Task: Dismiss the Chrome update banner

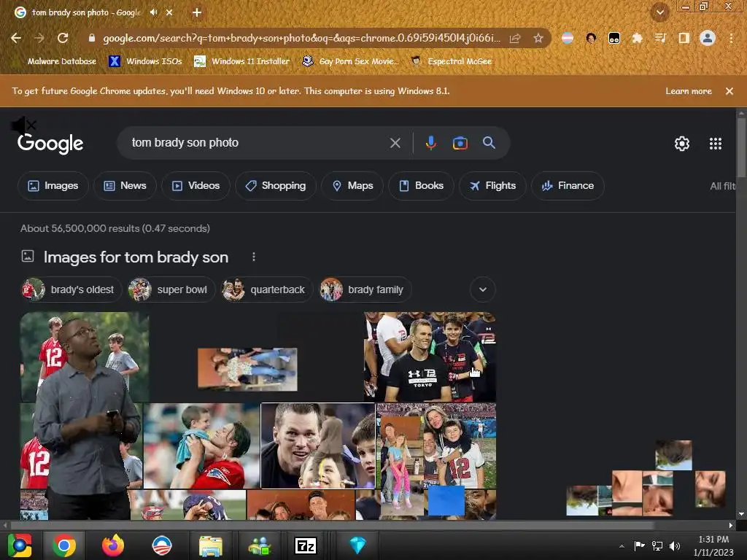Action: point(729,91)
